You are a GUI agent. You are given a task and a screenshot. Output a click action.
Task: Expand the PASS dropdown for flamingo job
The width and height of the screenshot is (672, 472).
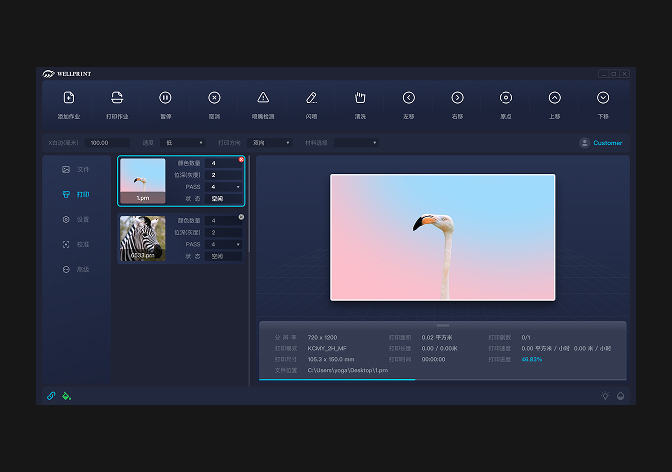pyautogui.click(x=224, y=187)
